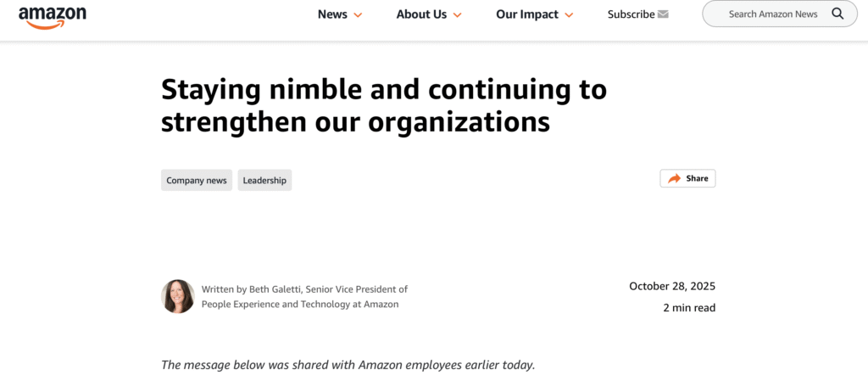Click Beth Galetti's author photo
This screenshot has height=392, width=868.
(x=178, y=296)
